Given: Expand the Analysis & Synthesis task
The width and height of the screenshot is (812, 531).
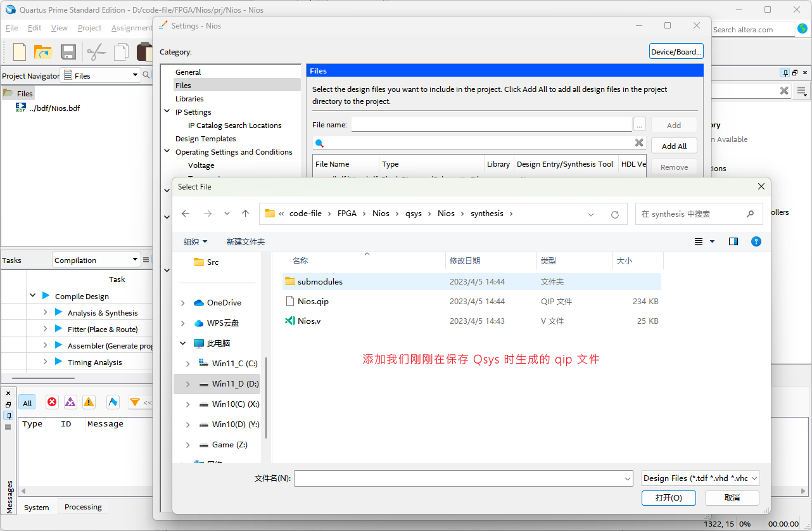Looking at the screenshot, I should click(x=45, y=312).
